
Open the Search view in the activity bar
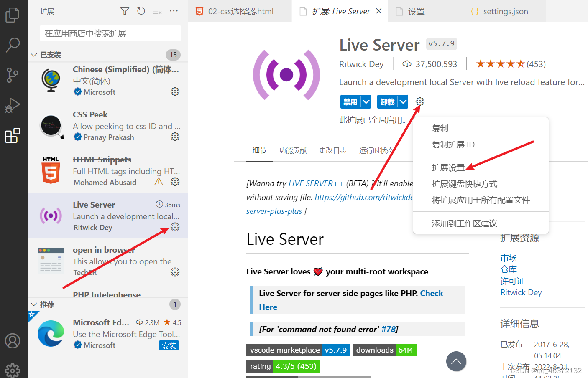(13, 44)
